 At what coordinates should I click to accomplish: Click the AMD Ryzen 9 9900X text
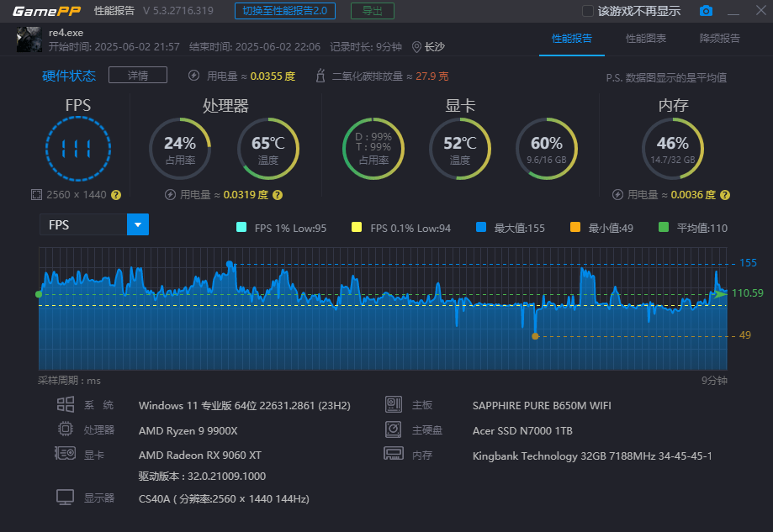tap(188, 431)
